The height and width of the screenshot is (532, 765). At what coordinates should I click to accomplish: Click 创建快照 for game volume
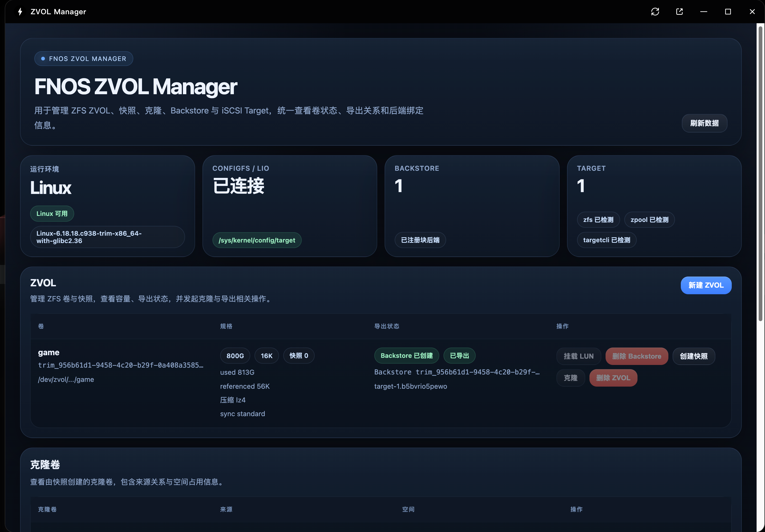694,356
